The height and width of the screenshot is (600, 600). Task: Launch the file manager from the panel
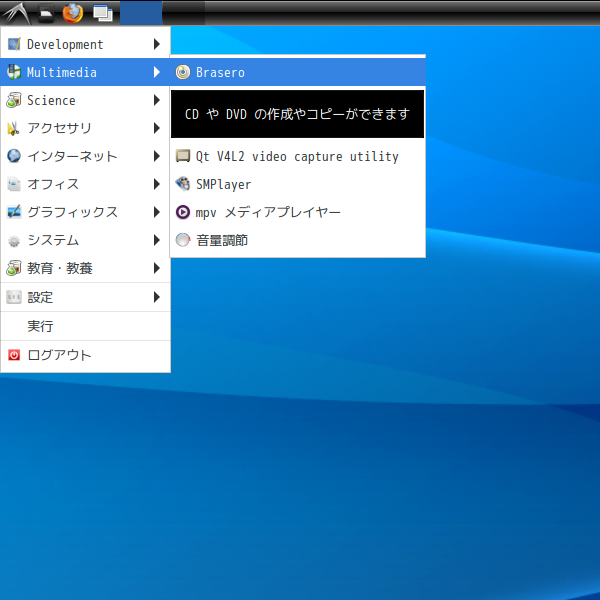pyautogui.click(x=46, y=13)
